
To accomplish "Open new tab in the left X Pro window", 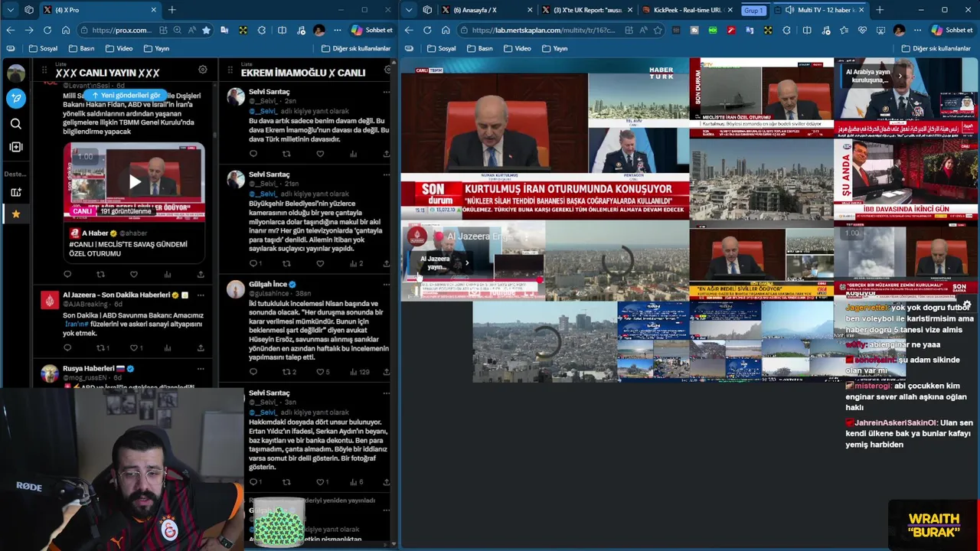I will coord(171,10).
